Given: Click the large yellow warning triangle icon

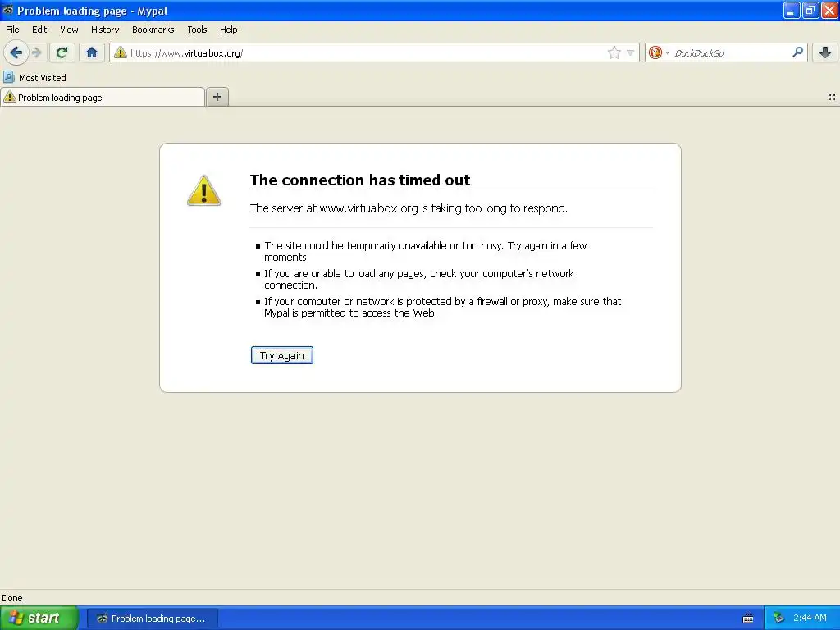Looking at the screenshot, I should click(204, 190).
